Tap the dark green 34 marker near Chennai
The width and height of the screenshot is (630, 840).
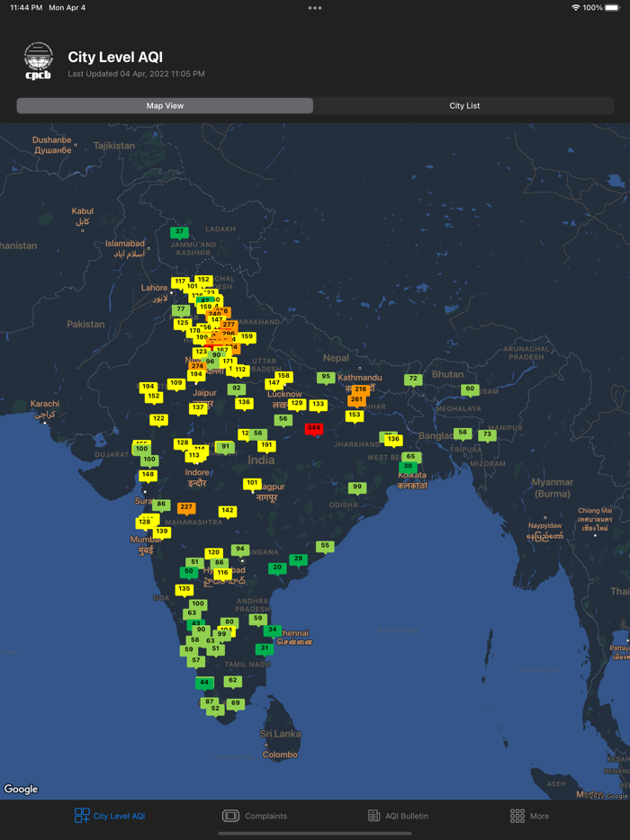coord(273,630)
